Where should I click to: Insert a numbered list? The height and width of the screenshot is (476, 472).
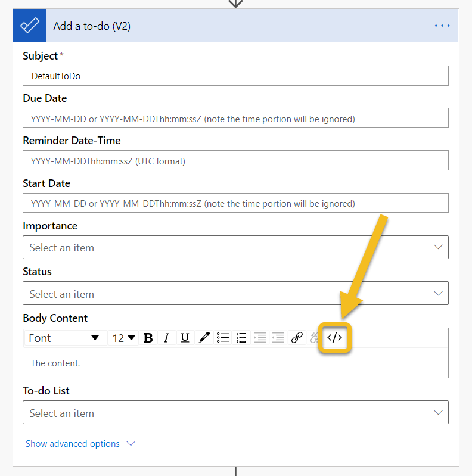(x=241, y=338)
